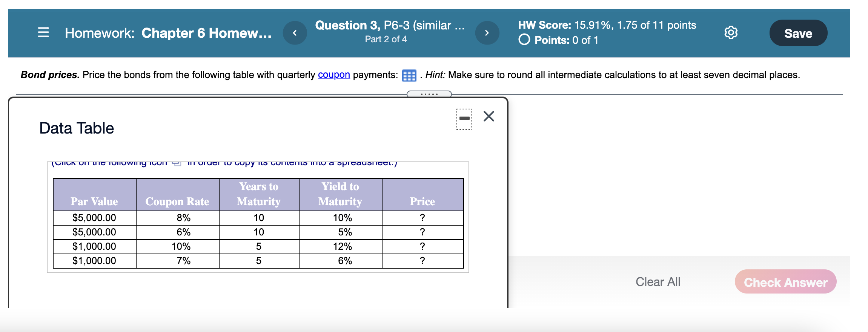868x332 pixels.
Task: Close the Data Table popup
Action: (489, 116)
